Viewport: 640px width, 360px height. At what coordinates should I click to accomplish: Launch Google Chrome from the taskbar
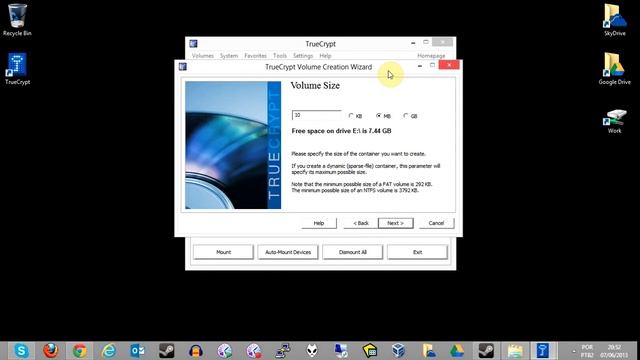[80, 351]
